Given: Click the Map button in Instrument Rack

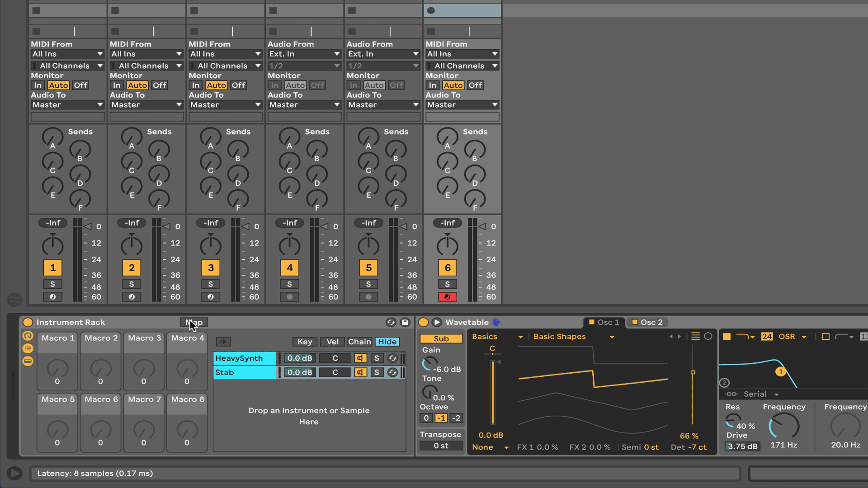Looking at the screenshot, I should tap(194, 322).
